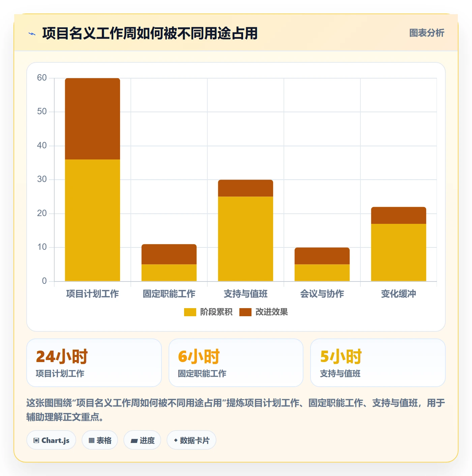Image resolution: width=472 pixels, height=476 pixels.
Task: Open the 6小时 固定职能工作 data card
Action: 236,363
